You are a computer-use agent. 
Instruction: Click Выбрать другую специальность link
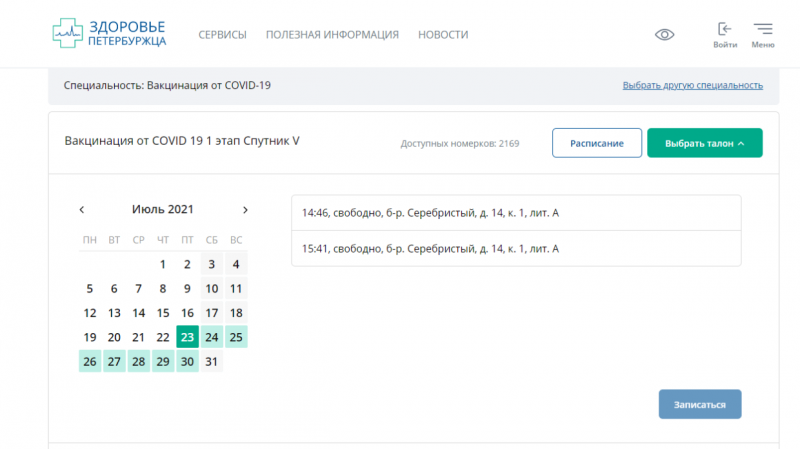click(692, 86)
